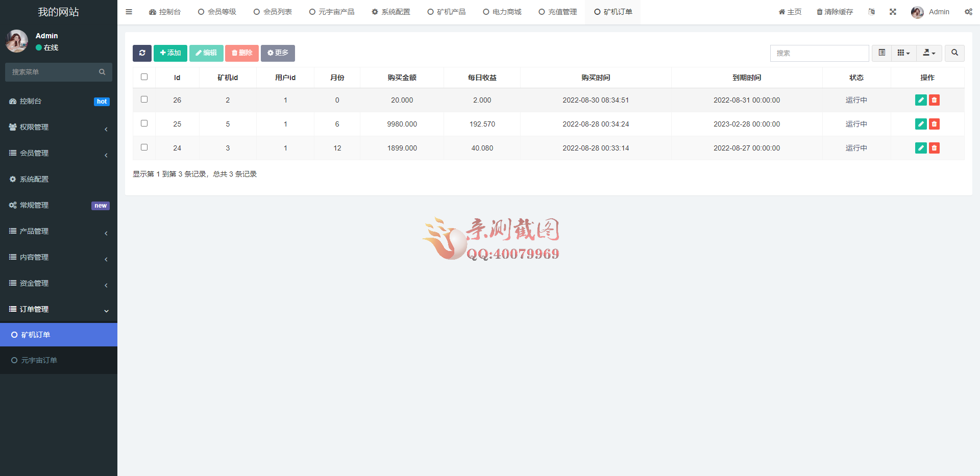Open the 电力商城 menu item
The width and height of the screenshot is (980, 476).
[502, 11]
